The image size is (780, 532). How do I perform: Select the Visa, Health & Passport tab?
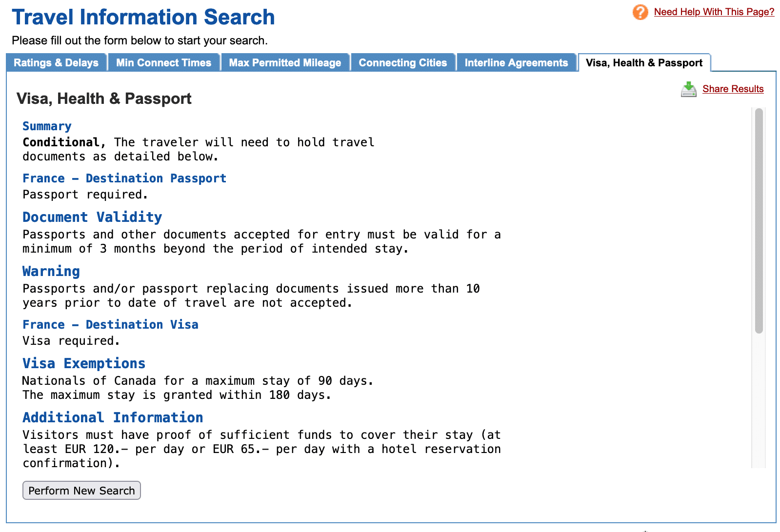(644, 63)
